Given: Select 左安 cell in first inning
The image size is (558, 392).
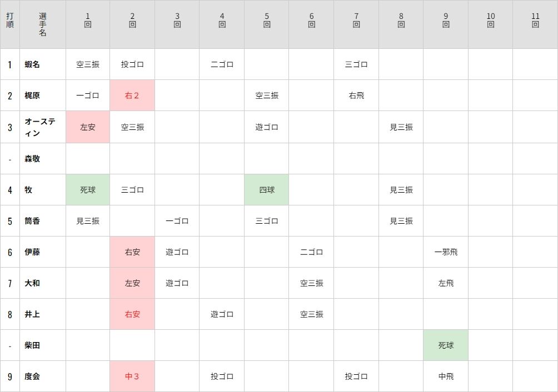Looking at the screenshot, I should coord(88,127).
